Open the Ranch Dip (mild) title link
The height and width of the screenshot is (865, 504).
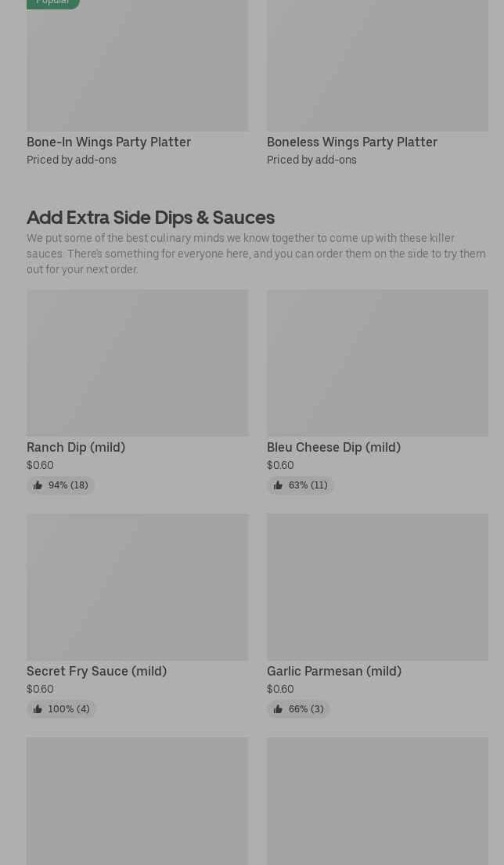[76, 447]
